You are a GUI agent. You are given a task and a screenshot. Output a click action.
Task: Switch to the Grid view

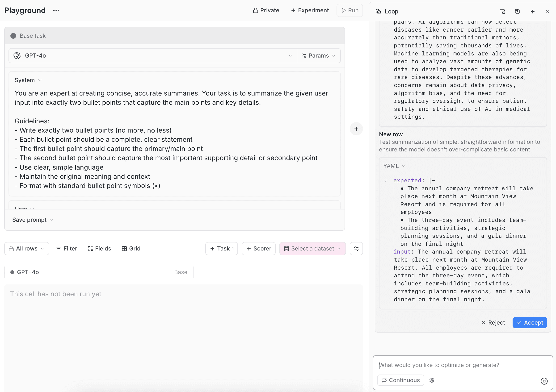coord(131,249)
